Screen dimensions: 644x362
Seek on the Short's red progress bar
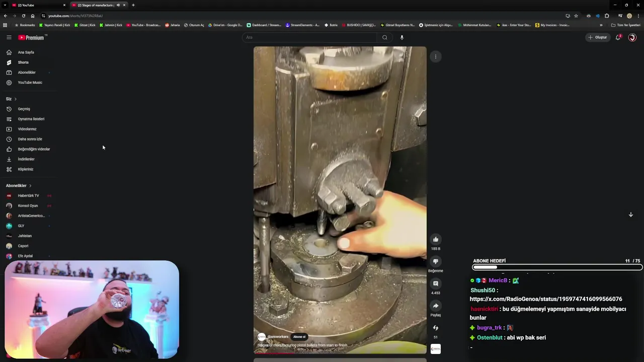[340, 353]
